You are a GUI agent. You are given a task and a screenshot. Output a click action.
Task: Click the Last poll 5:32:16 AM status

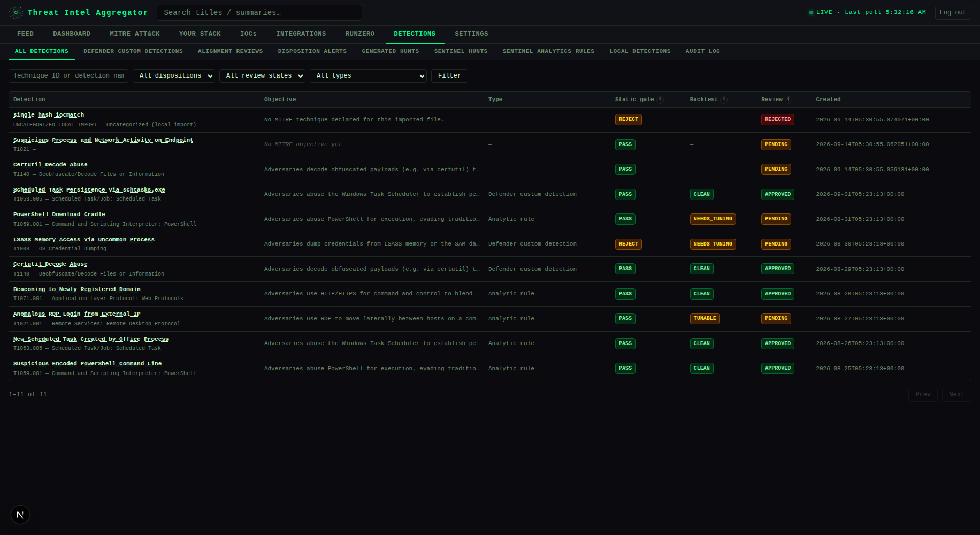pyautogui.click(x=885, y=12)
